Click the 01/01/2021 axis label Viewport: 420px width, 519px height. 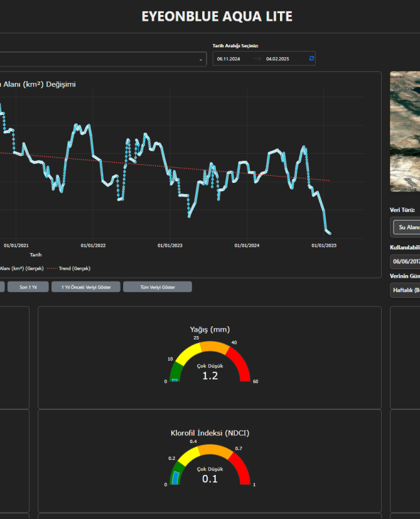[16, 246]
